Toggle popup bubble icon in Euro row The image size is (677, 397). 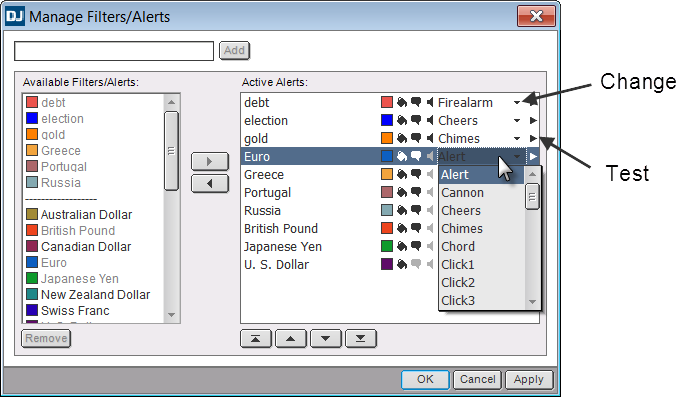[416, 156]
